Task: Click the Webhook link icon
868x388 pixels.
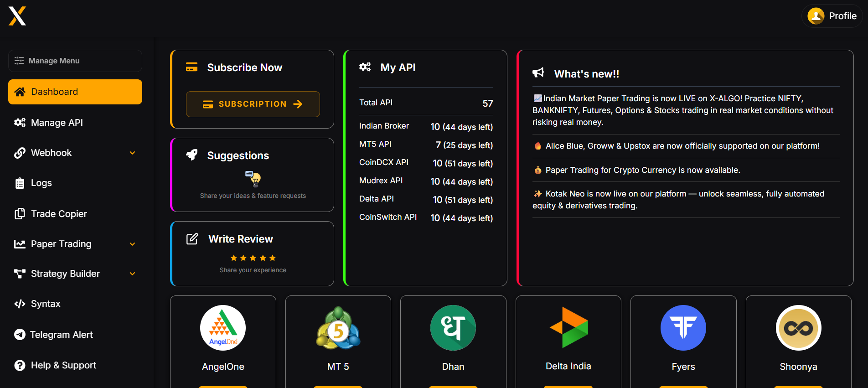Action: click(20, 153)
